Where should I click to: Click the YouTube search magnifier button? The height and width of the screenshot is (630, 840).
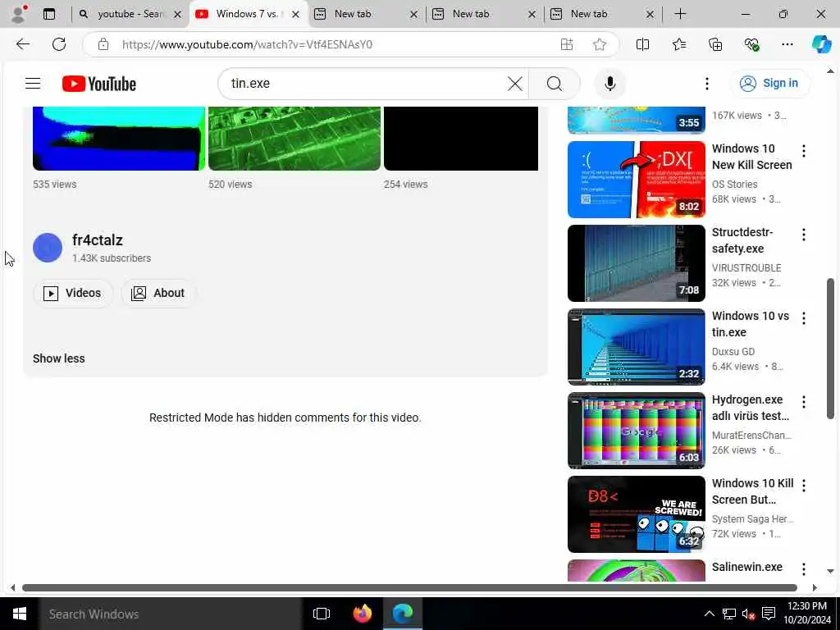[555, 84]
